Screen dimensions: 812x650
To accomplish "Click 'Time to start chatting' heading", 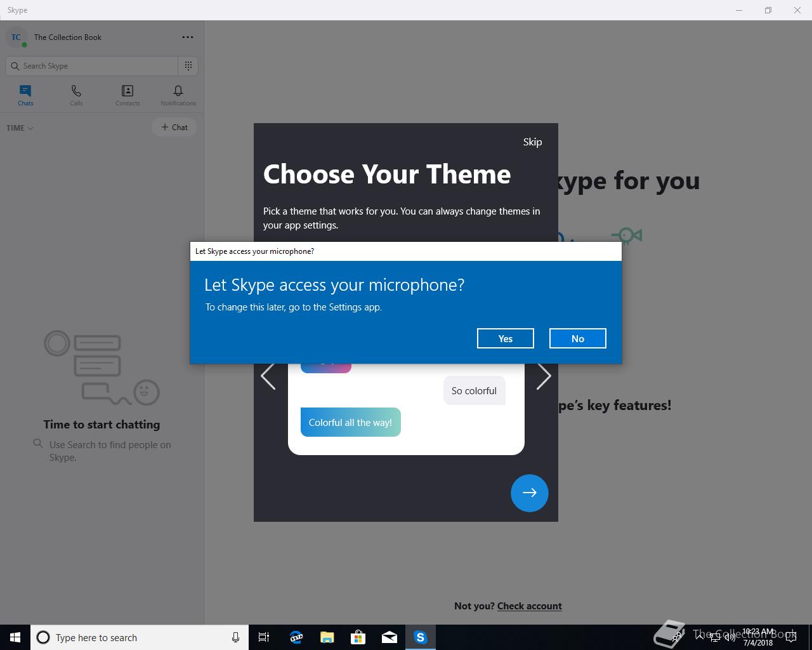I will point(101,424).
